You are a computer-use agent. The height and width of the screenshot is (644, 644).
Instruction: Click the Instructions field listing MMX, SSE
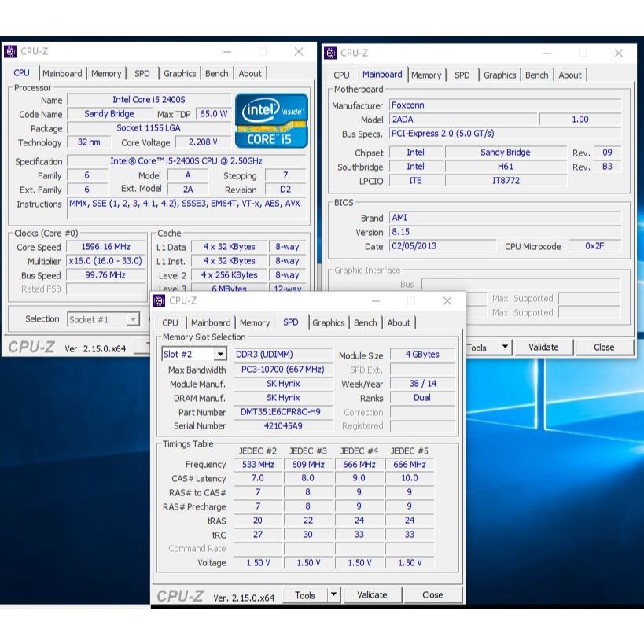pyautogui.click(x=186, y=208)
